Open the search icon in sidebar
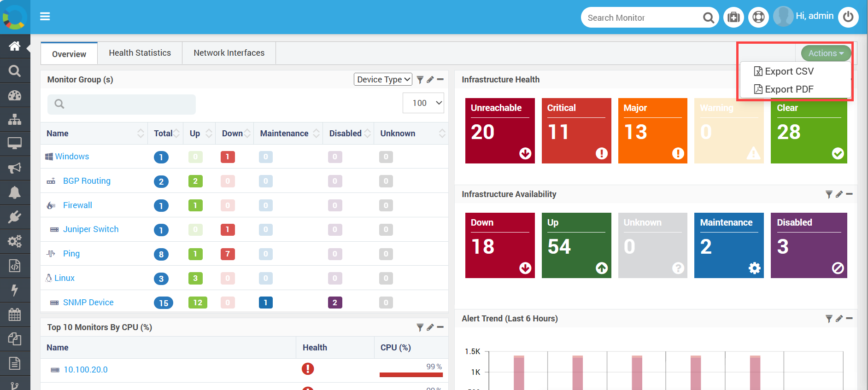This screenshot has width=868, height=390. pyautogui.click(x=15, y=71)
